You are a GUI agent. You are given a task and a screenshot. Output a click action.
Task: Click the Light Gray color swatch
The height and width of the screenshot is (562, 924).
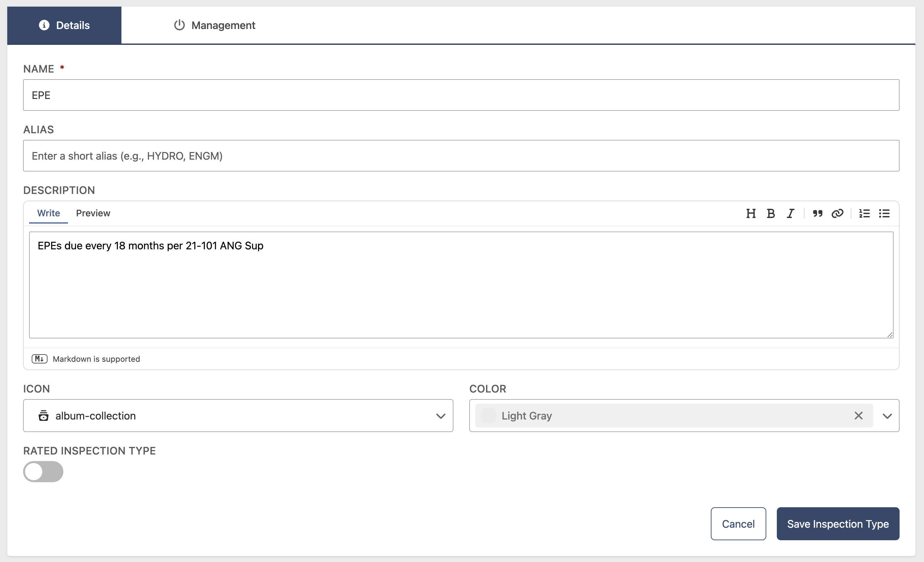click(x=488, y=416)
